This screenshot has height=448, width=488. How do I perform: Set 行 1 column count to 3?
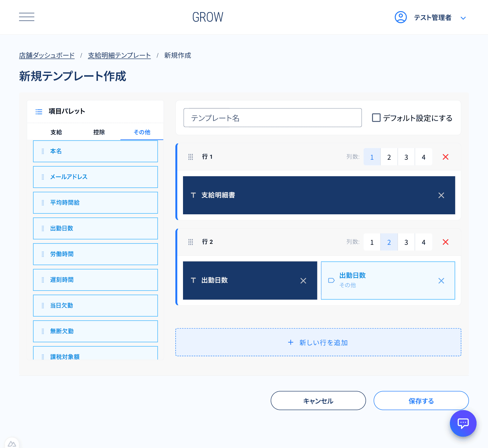pos(406,157)
